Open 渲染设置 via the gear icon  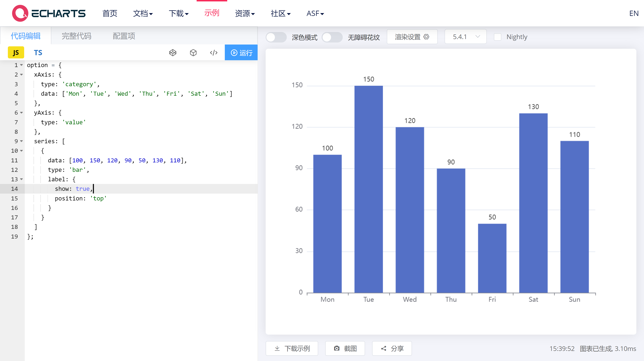412,36
